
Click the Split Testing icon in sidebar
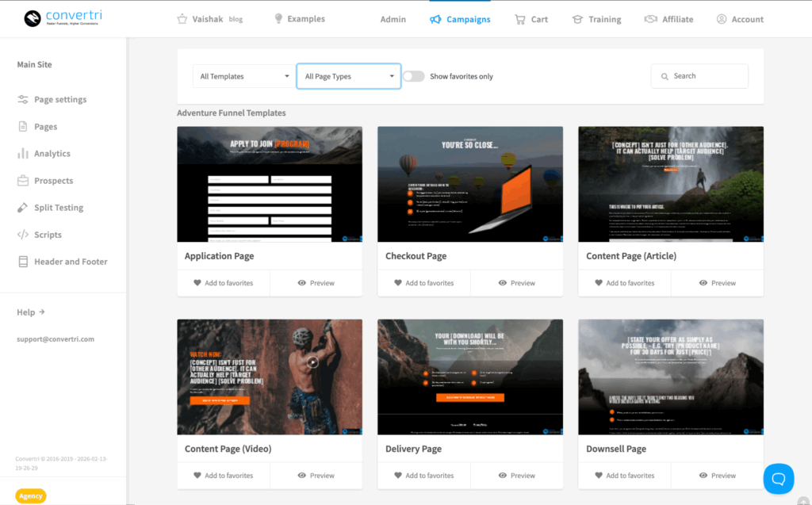pos(23,208)
